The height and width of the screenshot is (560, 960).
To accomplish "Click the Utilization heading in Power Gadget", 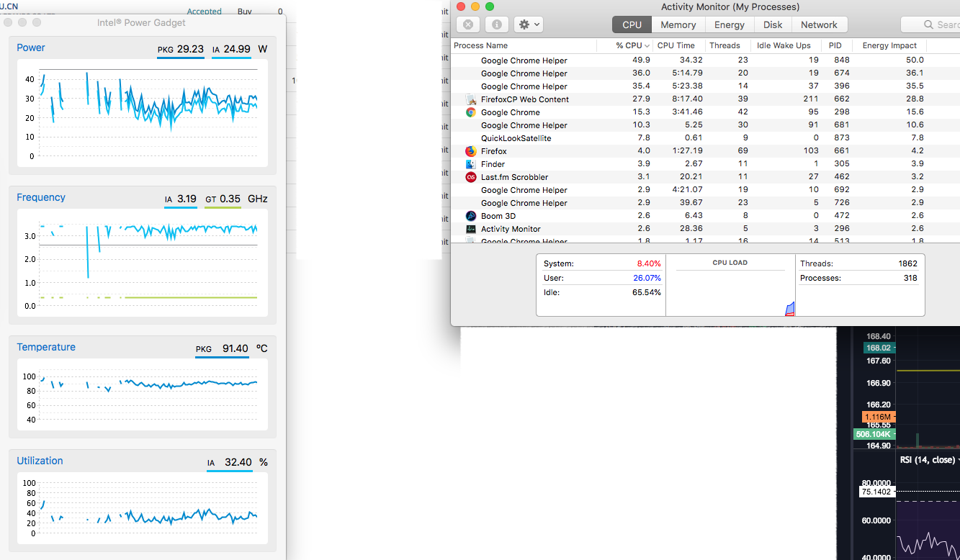I will point(40,461).
